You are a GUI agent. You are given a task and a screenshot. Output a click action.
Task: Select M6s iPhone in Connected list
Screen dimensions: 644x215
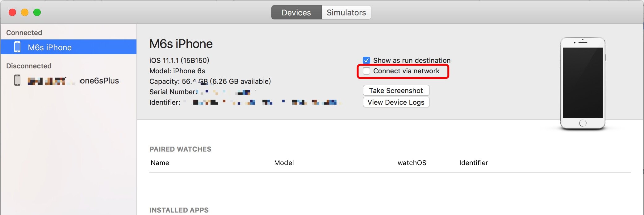point(50,47)
